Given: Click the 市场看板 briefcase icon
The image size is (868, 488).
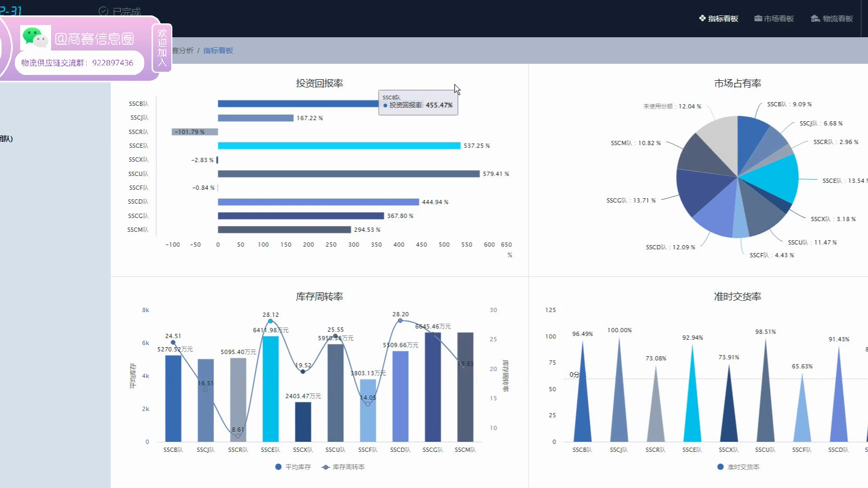Looking at the screenshot, I should tap(758, 19).
